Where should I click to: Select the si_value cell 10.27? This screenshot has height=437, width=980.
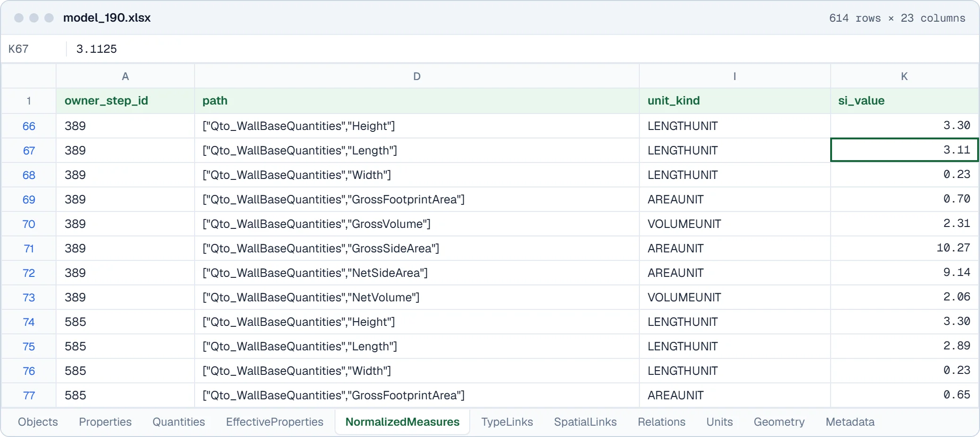[x=904, y=248]
